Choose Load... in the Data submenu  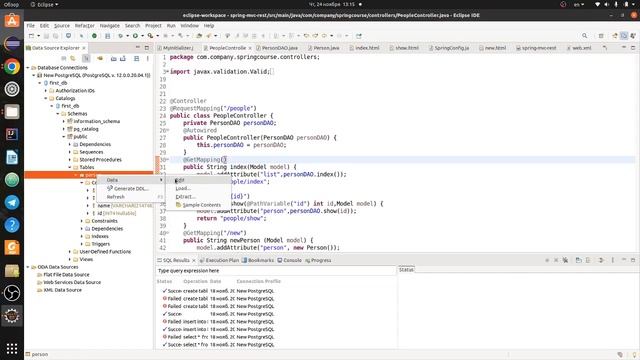pos(198,188)
